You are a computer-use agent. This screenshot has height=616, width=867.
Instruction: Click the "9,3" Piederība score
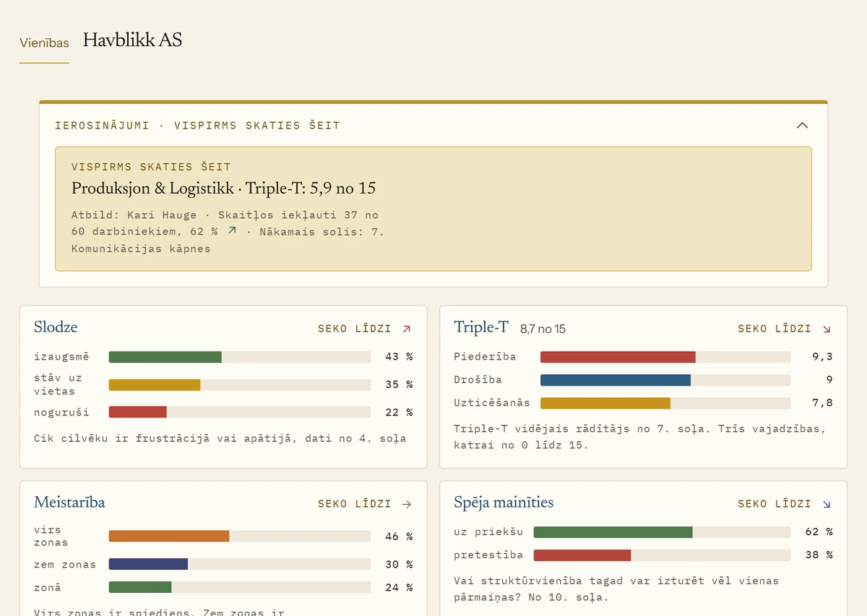point(823,357)
